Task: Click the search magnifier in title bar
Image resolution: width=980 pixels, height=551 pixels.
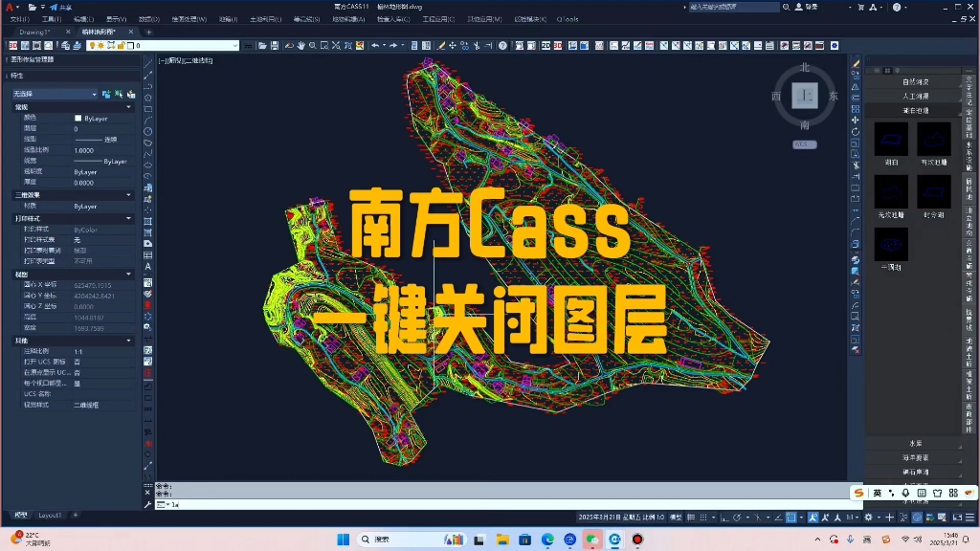Action: (786, 7)
